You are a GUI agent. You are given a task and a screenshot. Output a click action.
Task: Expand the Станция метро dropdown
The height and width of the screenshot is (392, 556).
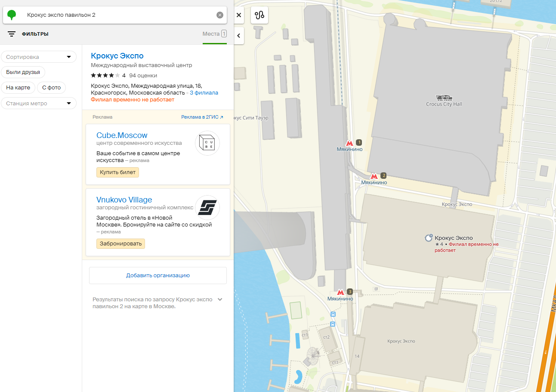[39, 103]
